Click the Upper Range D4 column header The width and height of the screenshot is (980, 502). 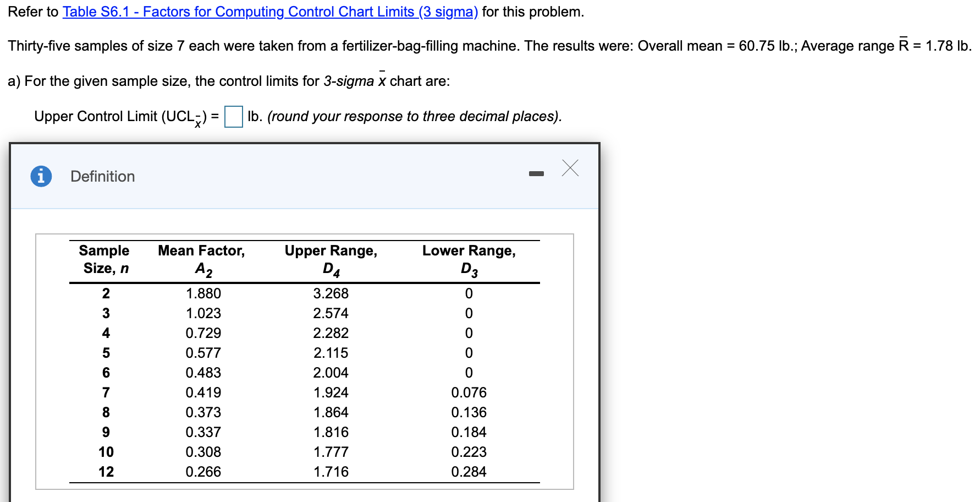[x=331, y=259]
